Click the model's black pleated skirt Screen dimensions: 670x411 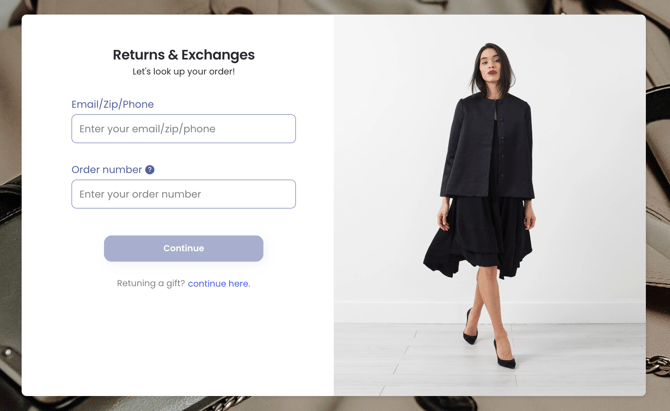point(478,235)
